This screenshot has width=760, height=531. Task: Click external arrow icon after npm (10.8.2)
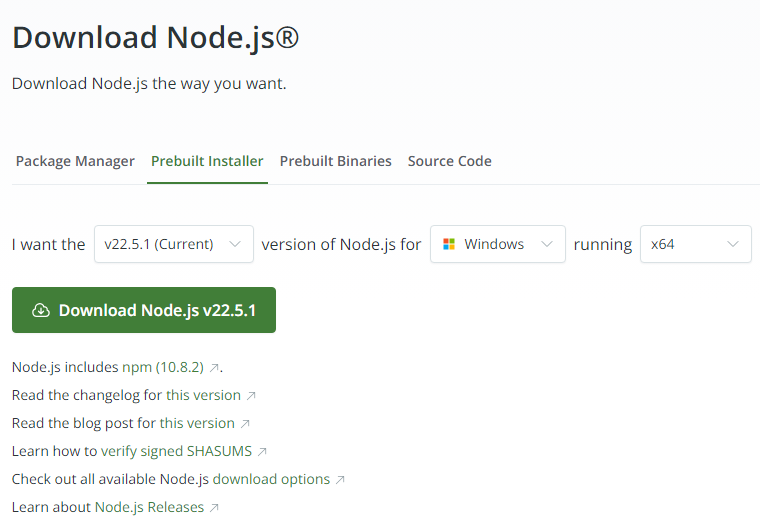214,367
